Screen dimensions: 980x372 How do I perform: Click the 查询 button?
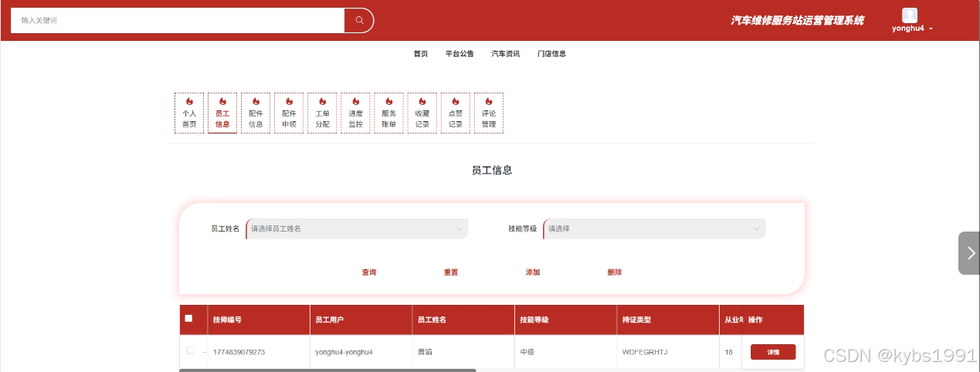pos(369,272)
